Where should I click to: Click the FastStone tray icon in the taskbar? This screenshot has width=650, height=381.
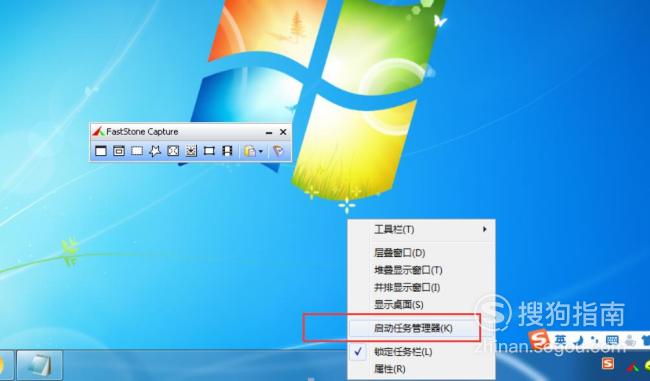click(632, 366)
